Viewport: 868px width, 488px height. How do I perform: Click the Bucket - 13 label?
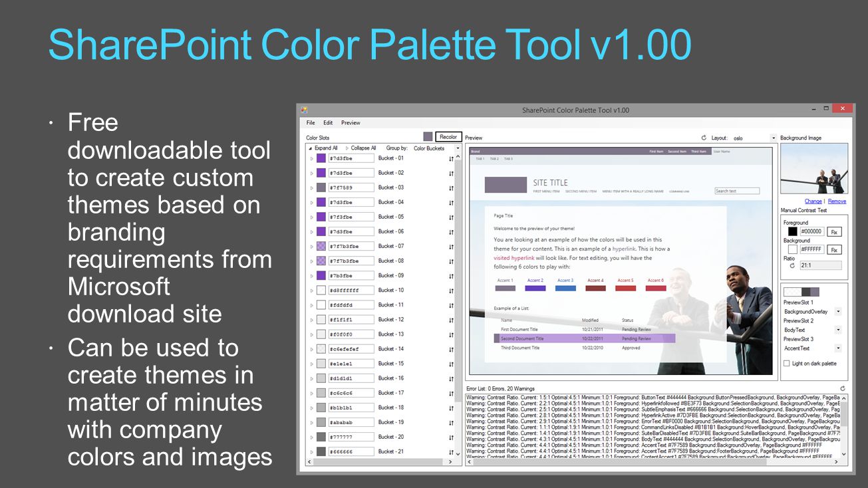pyautogui.click(x=391, y=334)
